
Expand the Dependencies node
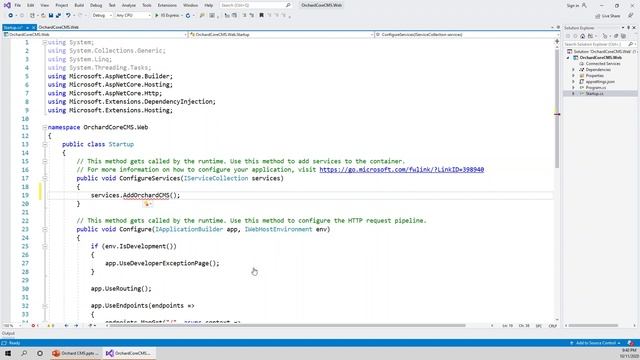point(573,70)
